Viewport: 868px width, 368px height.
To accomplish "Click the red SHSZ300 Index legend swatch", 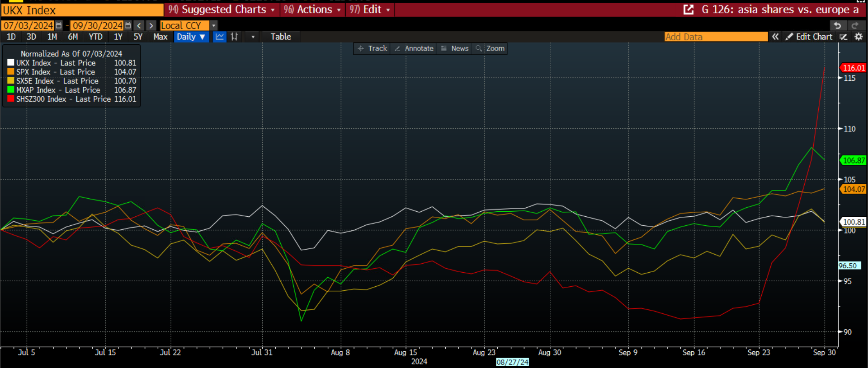I will pos(11,99).
